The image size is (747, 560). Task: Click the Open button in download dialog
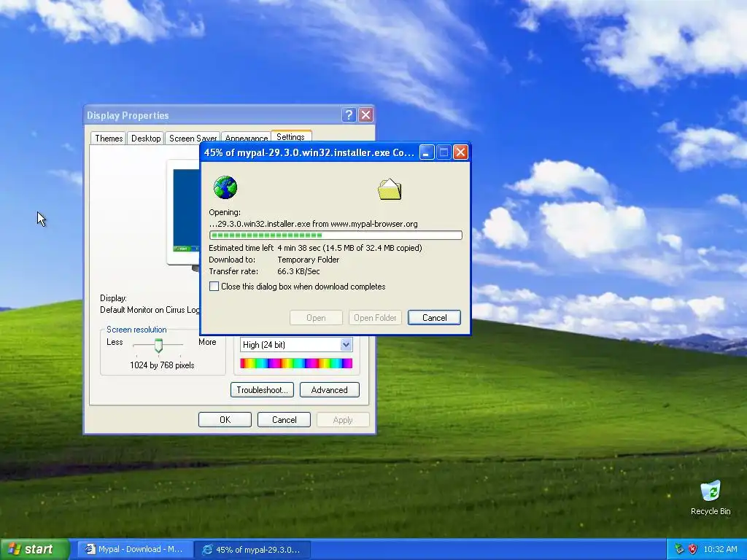pyautogui.click(x=316, y=318)
